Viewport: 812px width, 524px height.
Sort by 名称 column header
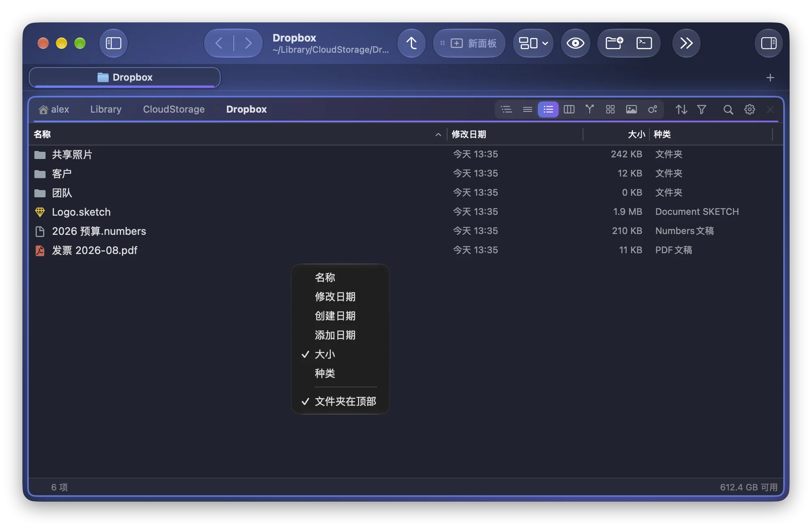point(238,134)
